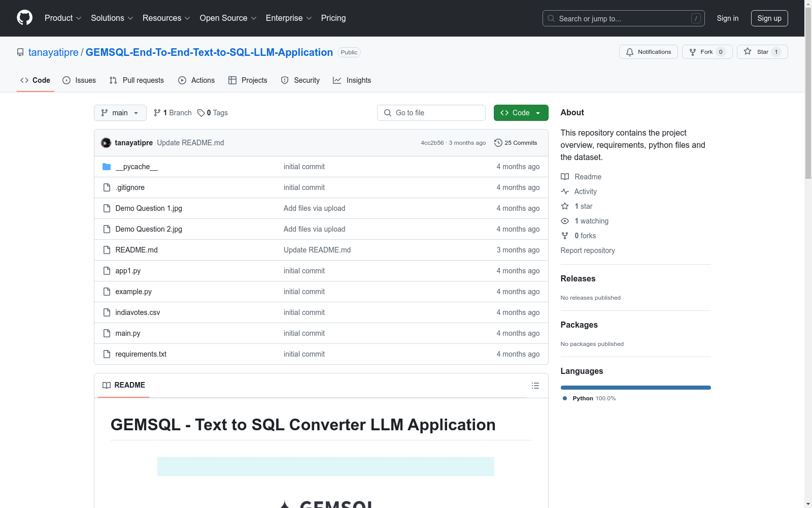Expand the Resources menu
812x508 pixels.
point(166,18)
